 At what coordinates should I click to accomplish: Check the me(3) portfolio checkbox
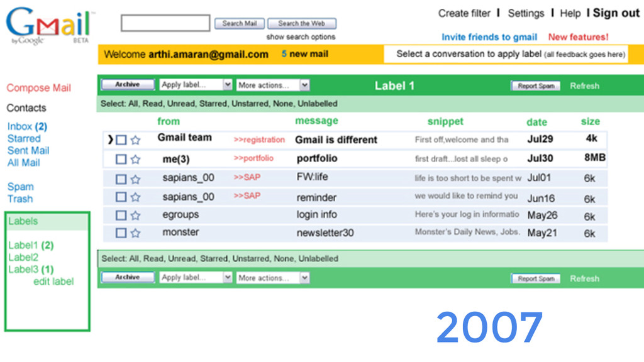pos(121,159)
